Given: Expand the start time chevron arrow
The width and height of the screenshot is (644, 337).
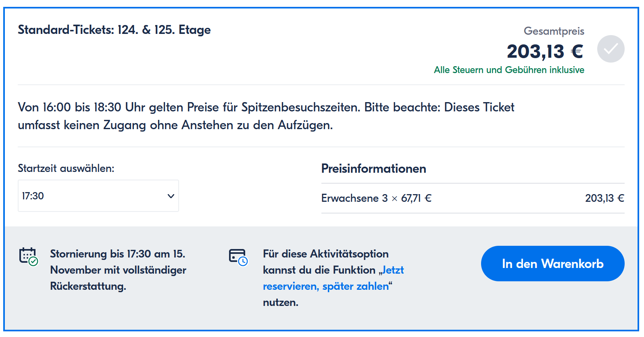Looking at the screenshot, I should [x=171, y=196].
